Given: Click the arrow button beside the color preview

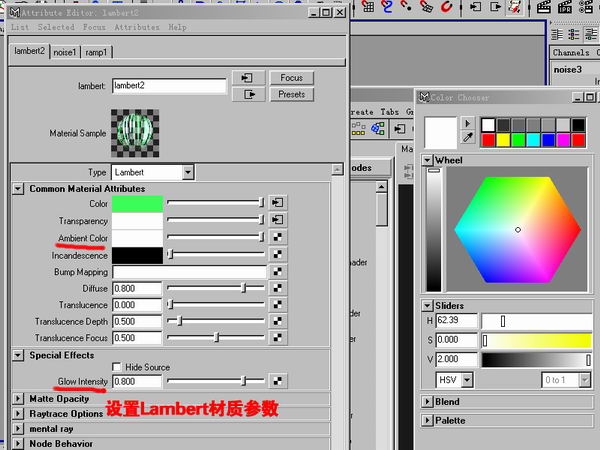Looking at the screenshot, I should pos(468,124).
